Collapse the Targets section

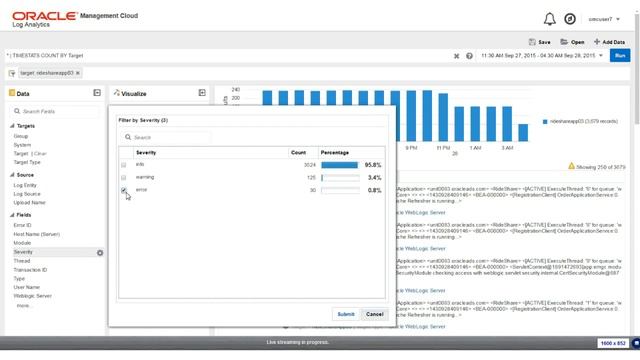point(12,126)
